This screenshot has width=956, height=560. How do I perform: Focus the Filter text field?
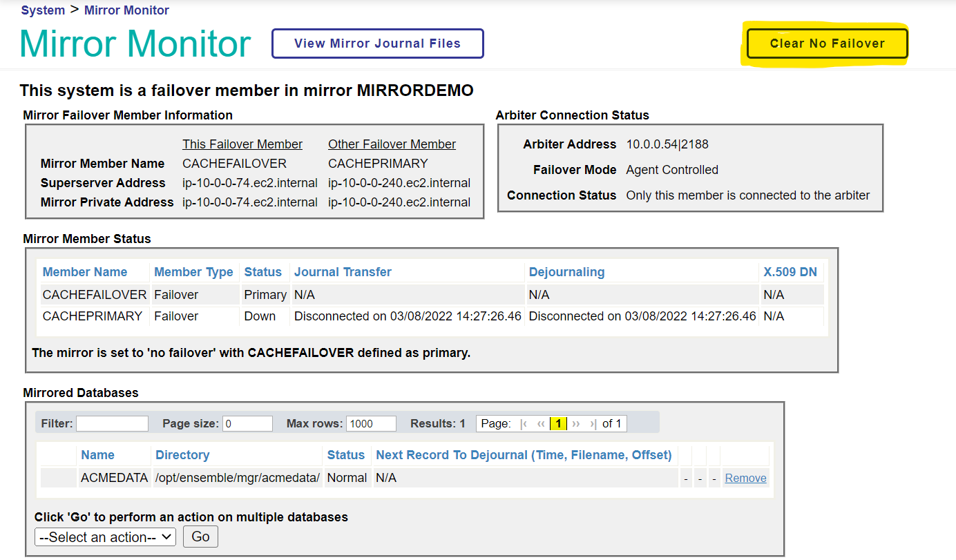112,423
